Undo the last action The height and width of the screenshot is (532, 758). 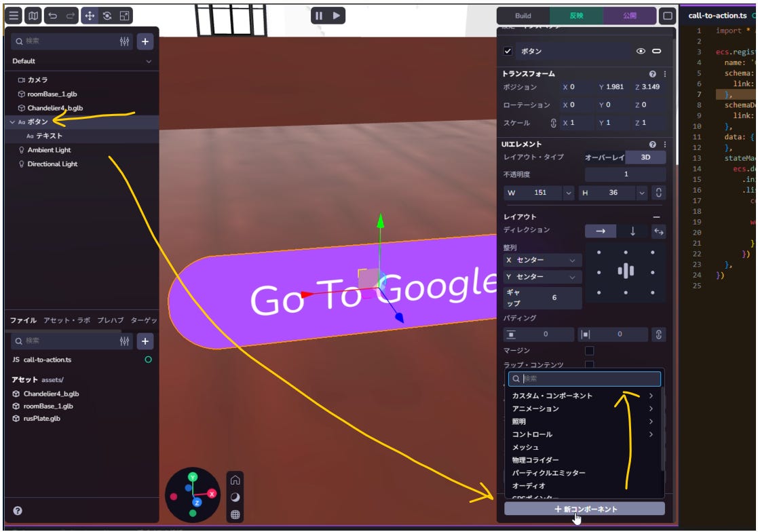click(x=53, y=16)
